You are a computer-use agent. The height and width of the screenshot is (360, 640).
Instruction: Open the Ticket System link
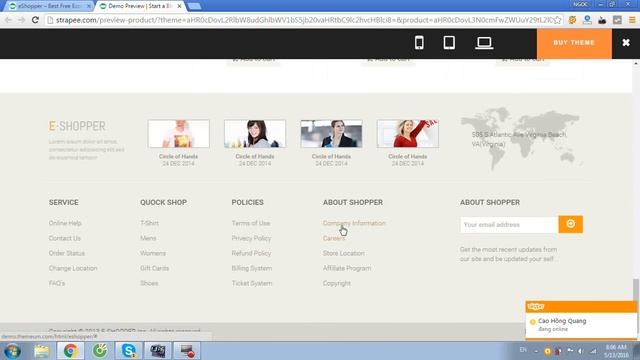click(x=251, y=283)
